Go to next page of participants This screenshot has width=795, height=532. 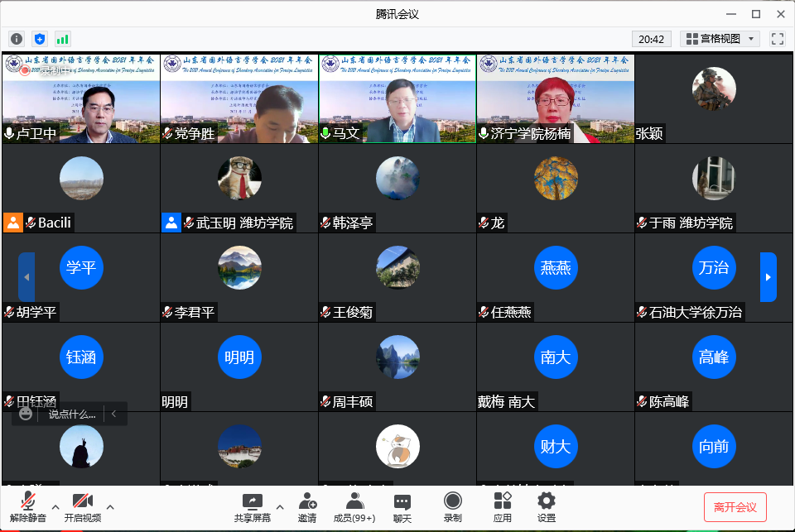pyautogui.click(x=768, y=277)
